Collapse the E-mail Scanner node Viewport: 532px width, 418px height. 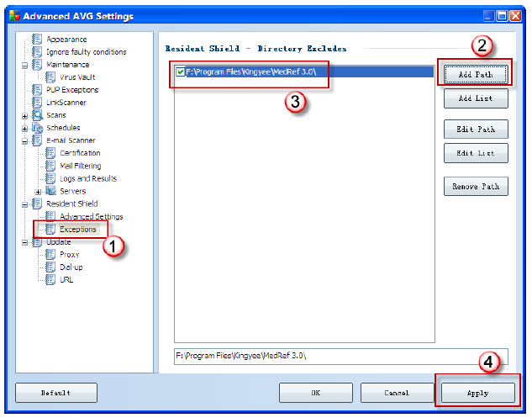[x=24, y=141]
